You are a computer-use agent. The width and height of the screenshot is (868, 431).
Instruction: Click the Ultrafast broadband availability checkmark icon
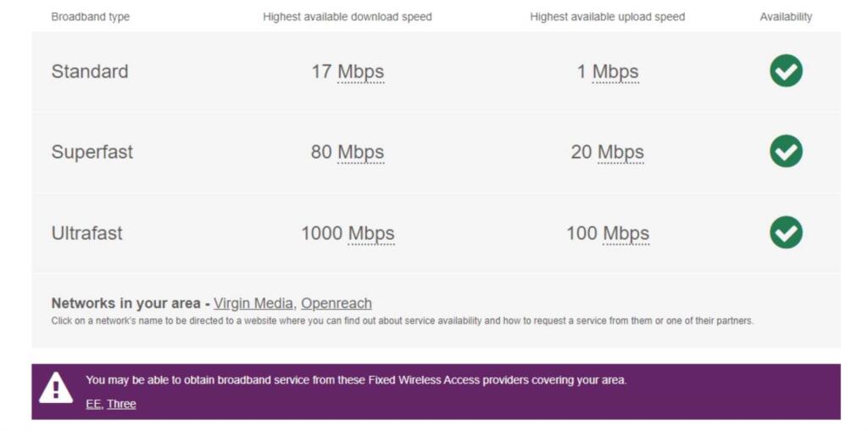pos(786,232)
